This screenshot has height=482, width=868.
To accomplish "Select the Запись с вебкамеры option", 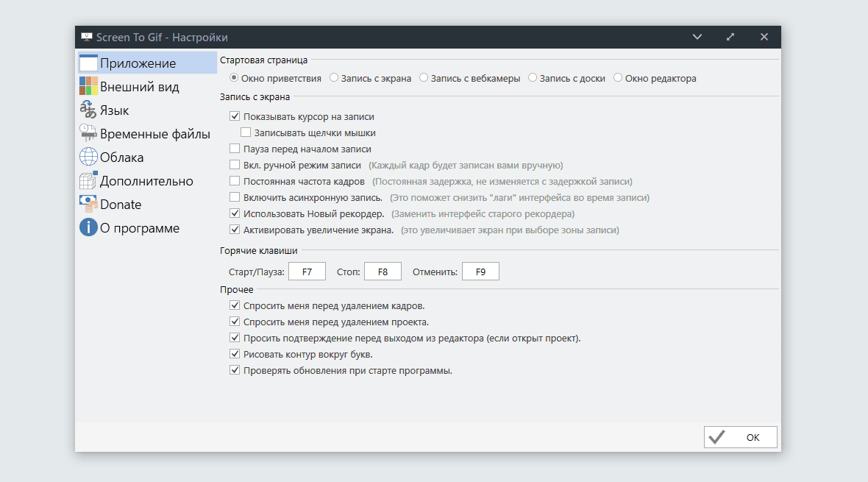I will pyautogui.click(x=424, y=77).
